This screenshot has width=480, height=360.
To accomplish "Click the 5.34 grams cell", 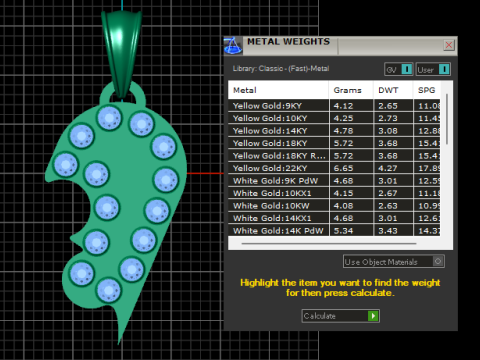I will pyautogui.click(x=351, y=231).
